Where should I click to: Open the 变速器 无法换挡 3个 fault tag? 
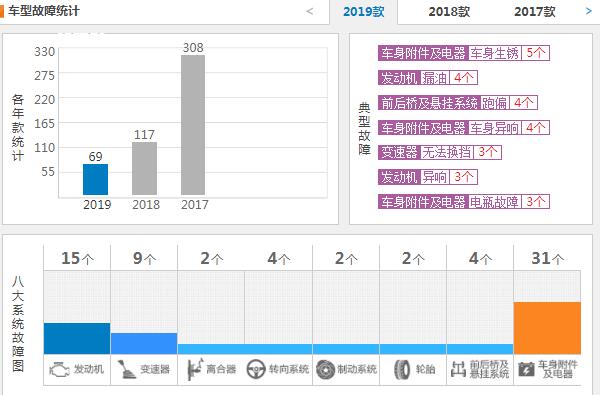pyautogui.click(x=440, y=152)
